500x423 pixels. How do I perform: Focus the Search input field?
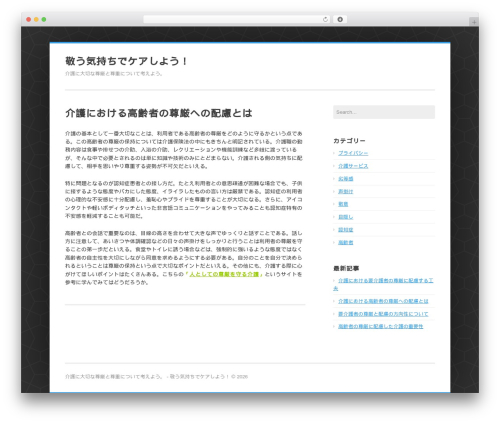point(384,112)
